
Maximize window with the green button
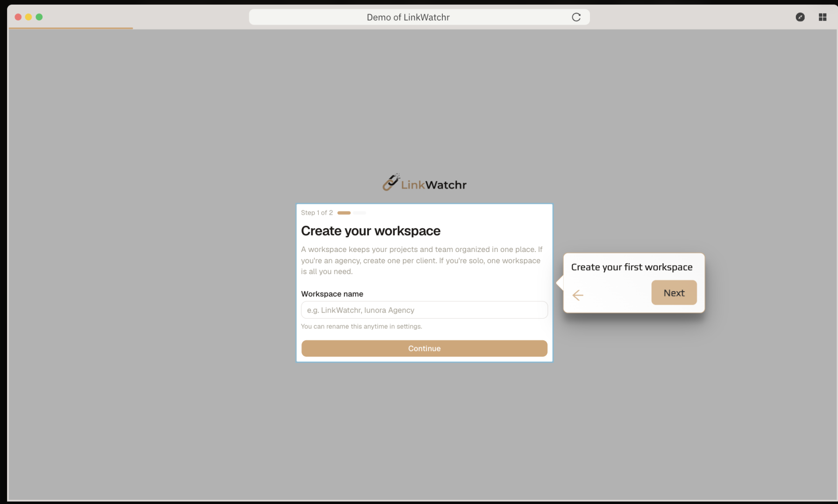tap(39, 17)
